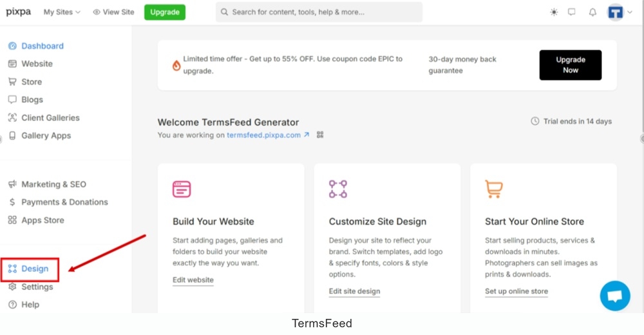Click the search magnifier icon
Screen dimensions: 644x335
point(224,12)
